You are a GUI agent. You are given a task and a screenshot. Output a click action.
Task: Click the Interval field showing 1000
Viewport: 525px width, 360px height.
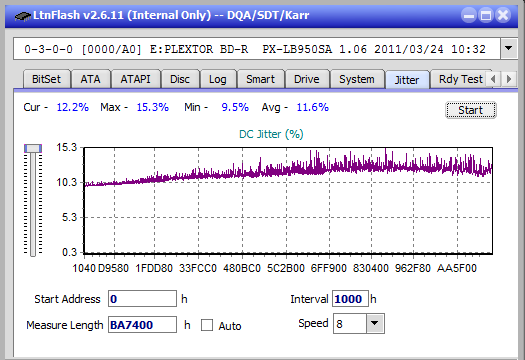pos(350,299)
